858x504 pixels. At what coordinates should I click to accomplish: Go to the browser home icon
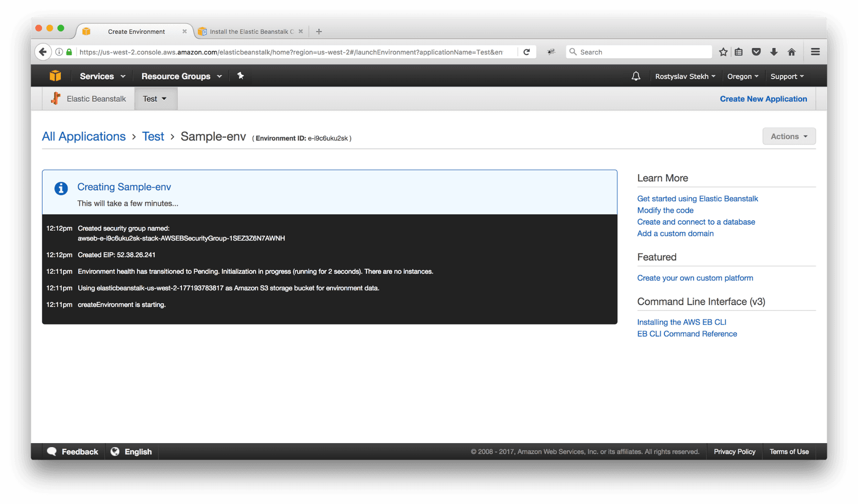click(792, 52)
